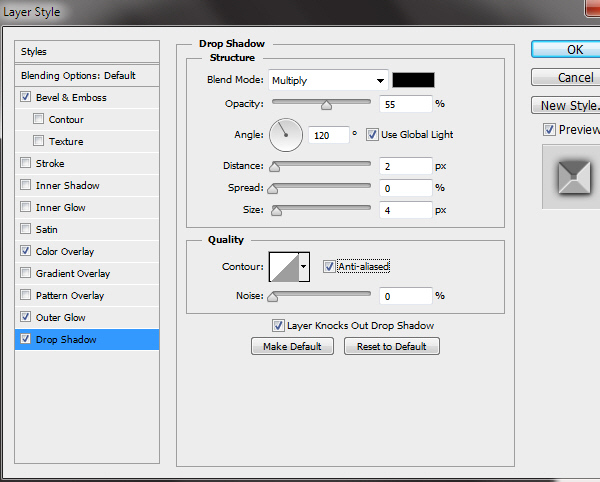Select the Gradient Overlay entry
The width and height of the screenshot is (600, 482).
tap(72, 274)
